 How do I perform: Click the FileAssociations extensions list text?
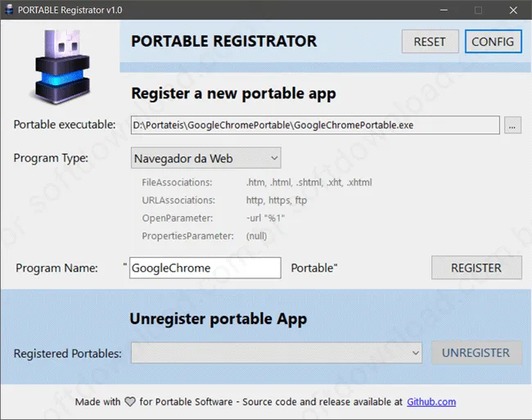[309, 183]
